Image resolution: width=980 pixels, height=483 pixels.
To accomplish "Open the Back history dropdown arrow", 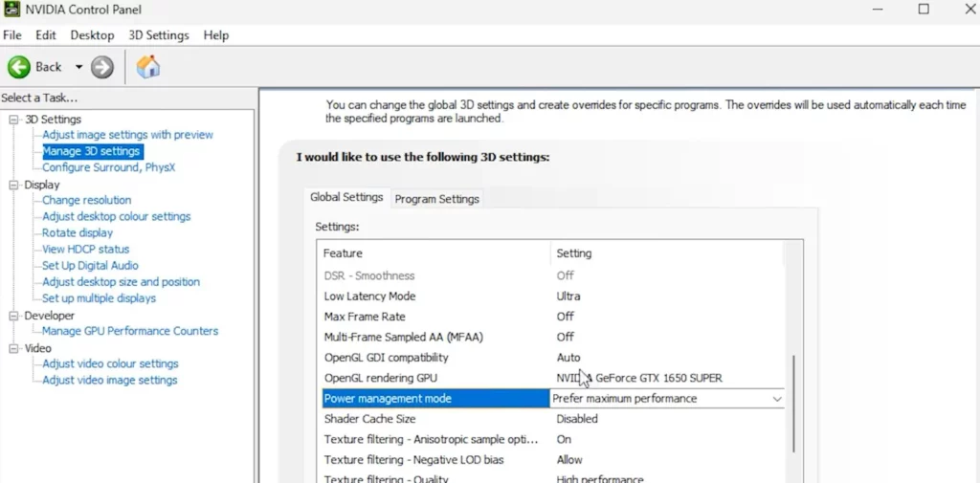I will 78,67.
